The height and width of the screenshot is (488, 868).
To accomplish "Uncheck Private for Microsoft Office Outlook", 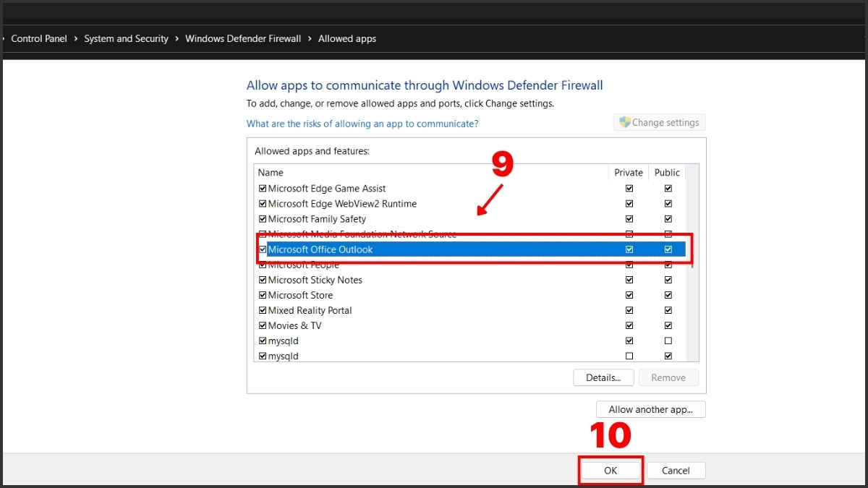I will pyautogui.click(x=629, y=249).
